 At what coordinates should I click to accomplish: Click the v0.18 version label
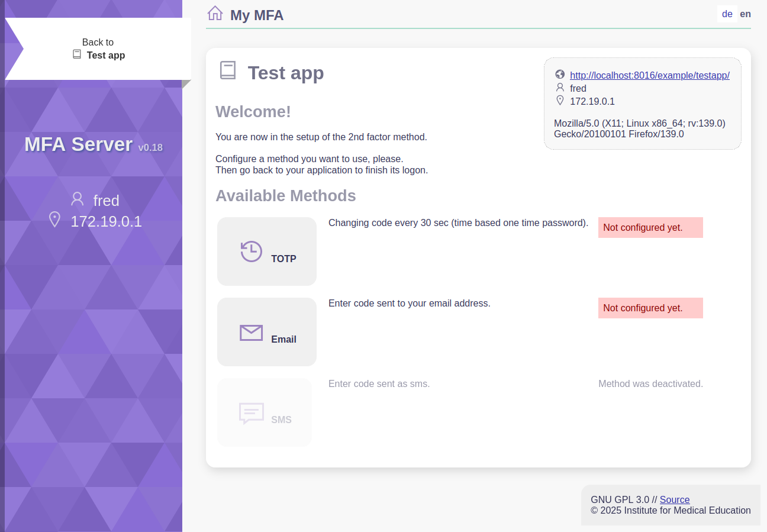(150, 147)
